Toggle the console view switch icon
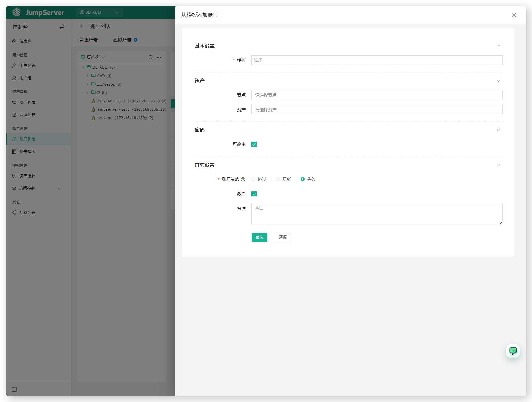532x402 pixels. pos(62,27)
